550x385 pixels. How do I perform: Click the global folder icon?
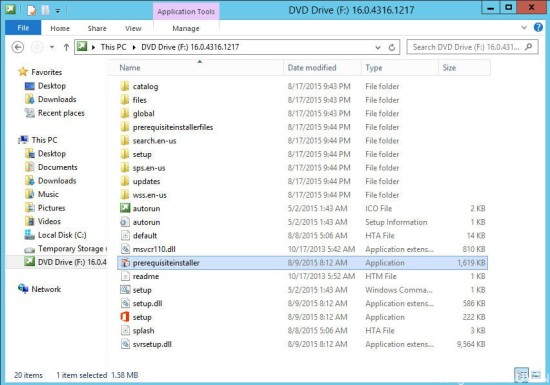pyautogui.click(x=125, y=113)
